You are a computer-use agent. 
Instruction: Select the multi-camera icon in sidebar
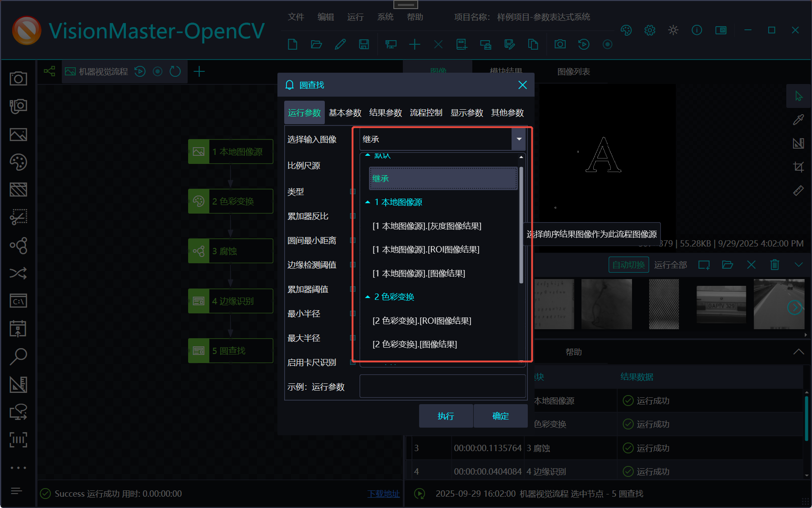[18, 106]
